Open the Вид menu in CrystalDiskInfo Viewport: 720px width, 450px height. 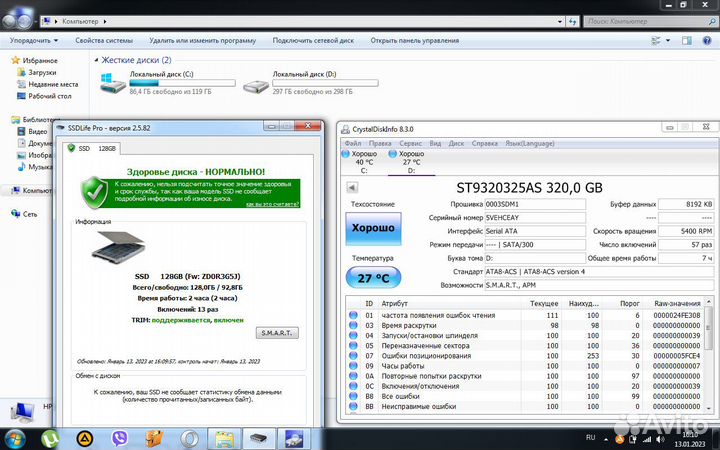coord(435,143)
